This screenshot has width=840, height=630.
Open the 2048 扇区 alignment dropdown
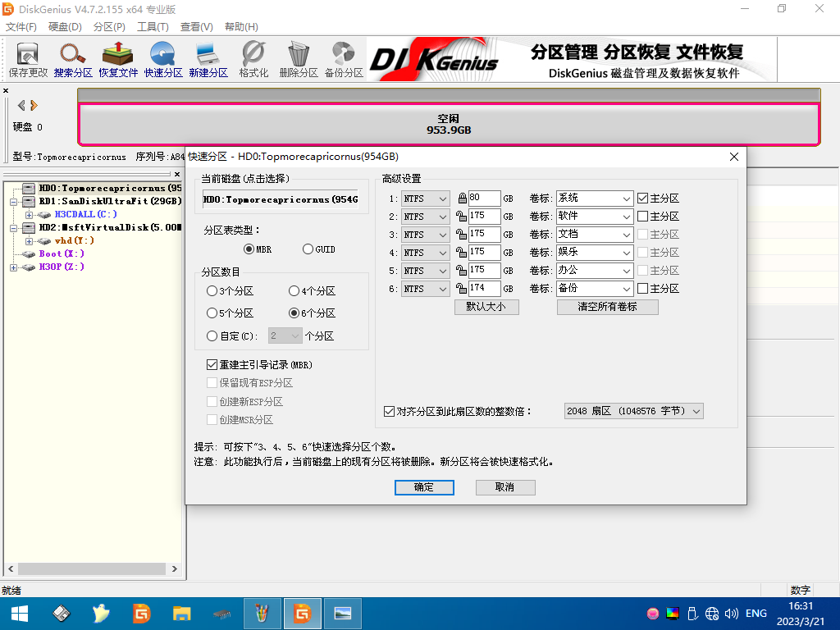(634, 412)
